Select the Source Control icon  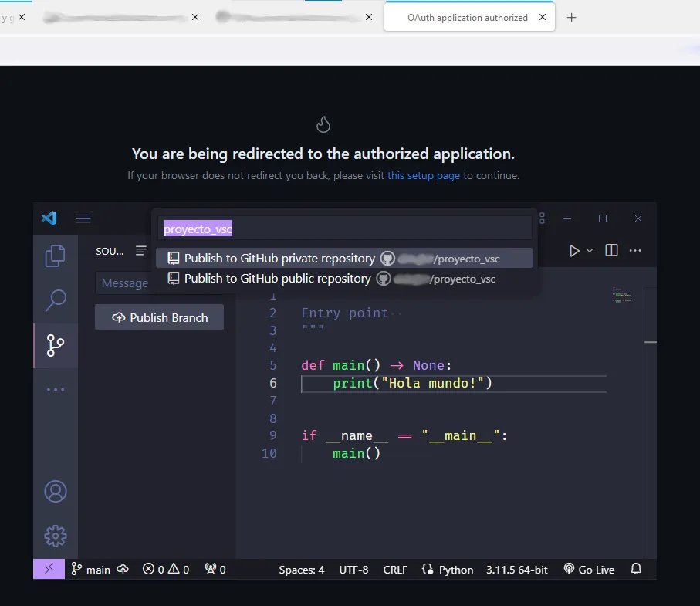56,345
